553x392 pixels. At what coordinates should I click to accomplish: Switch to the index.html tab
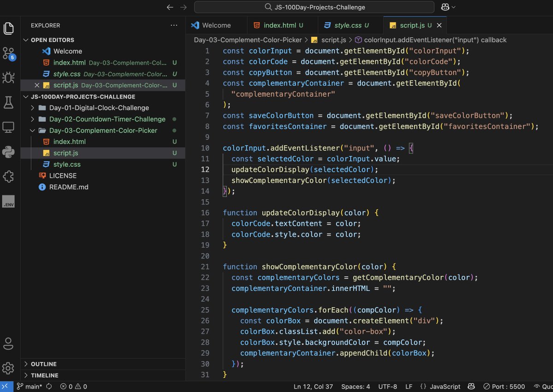[x=282, y=25]
